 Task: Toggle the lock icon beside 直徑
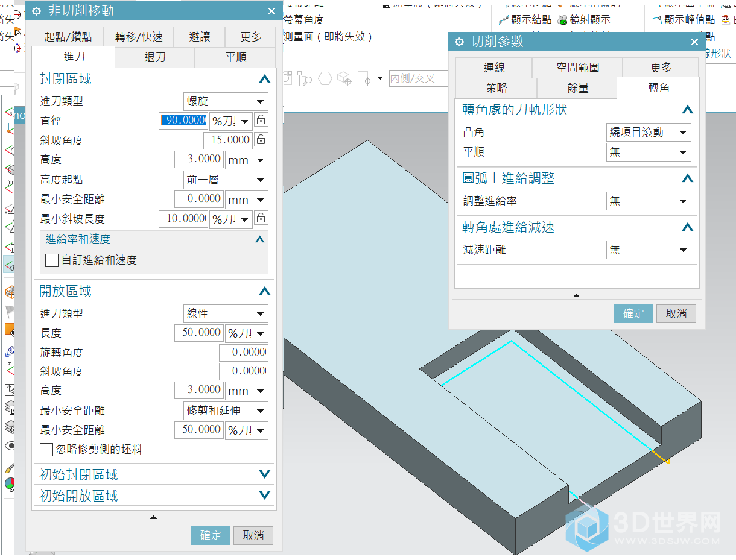coord(261,120)
